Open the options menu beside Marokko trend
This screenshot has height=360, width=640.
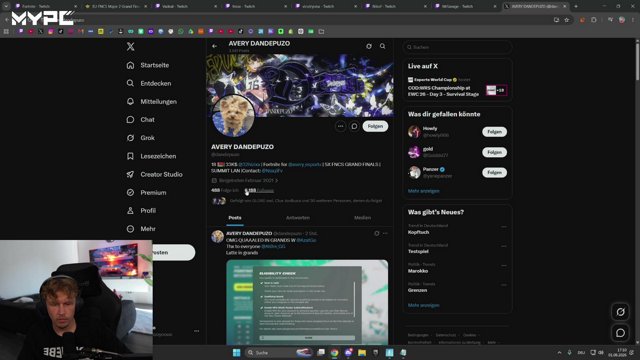click(x=504, y=265)
